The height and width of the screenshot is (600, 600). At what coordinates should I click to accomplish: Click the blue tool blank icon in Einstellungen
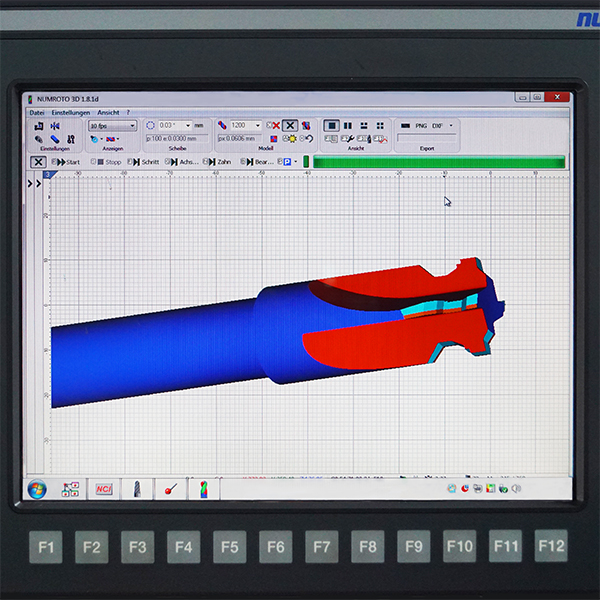55,139
